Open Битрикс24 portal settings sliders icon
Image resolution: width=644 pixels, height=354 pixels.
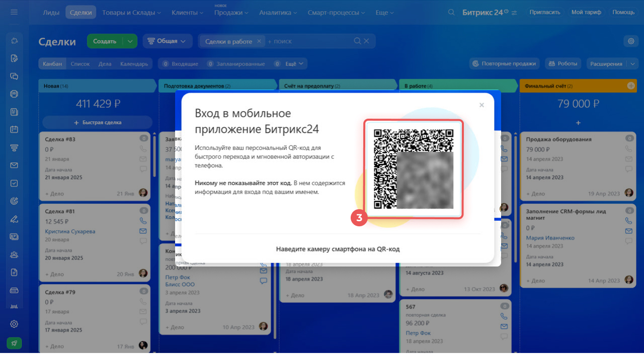pyautogui.click(x=514, y=13)
